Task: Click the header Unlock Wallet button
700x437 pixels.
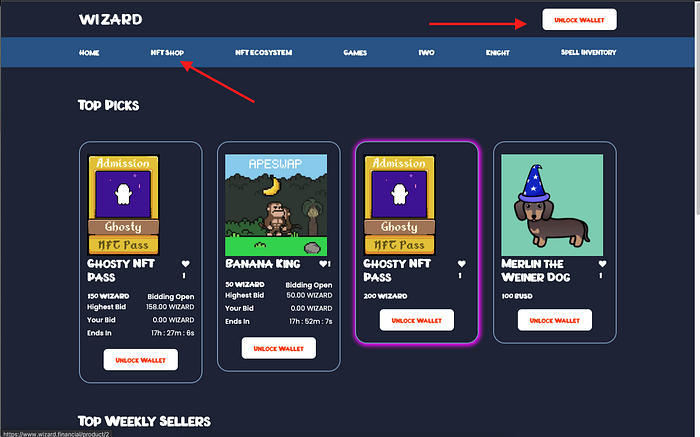Action: pyautogui.click(x=579, y=20)
